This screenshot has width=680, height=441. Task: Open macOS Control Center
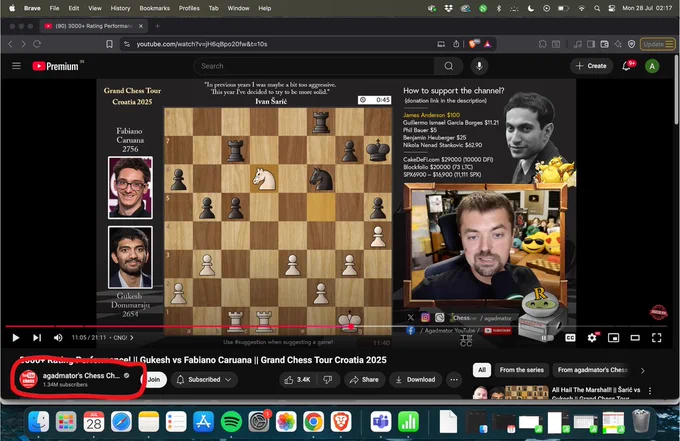click(x=612, y=8)
